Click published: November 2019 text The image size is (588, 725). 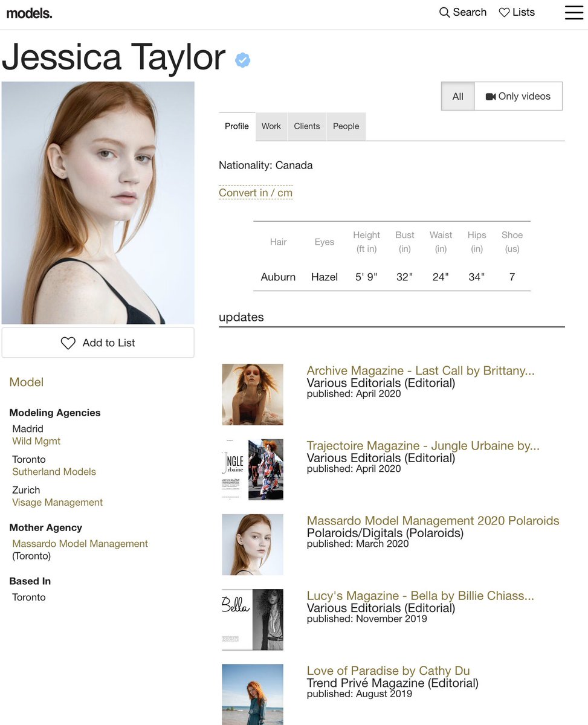point(367,619)
